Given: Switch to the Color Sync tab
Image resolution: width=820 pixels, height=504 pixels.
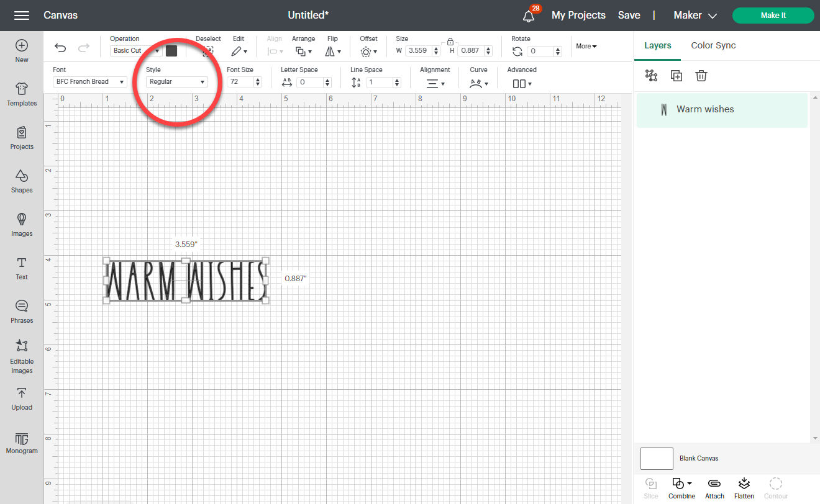Looking at the screenshot, I should pyautogui.click(x=713, y=45).
